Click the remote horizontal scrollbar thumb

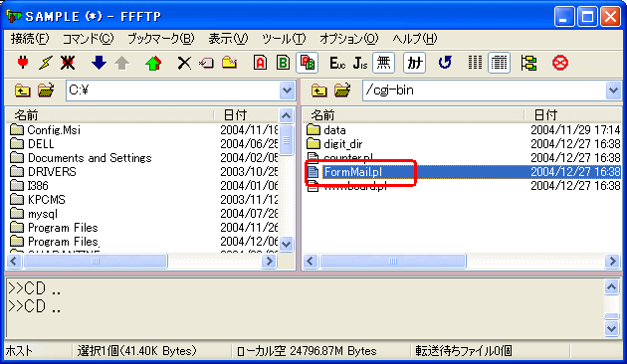393,262
